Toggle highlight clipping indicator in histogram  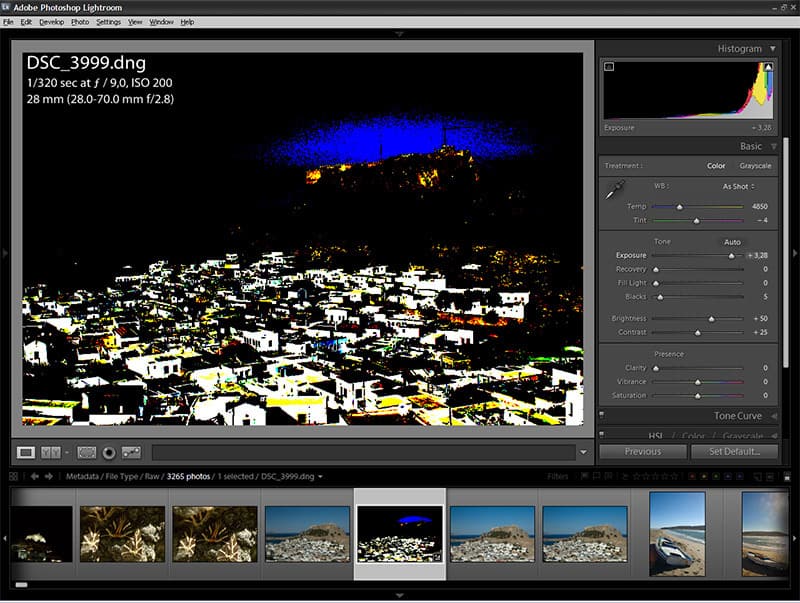[768, 68]
